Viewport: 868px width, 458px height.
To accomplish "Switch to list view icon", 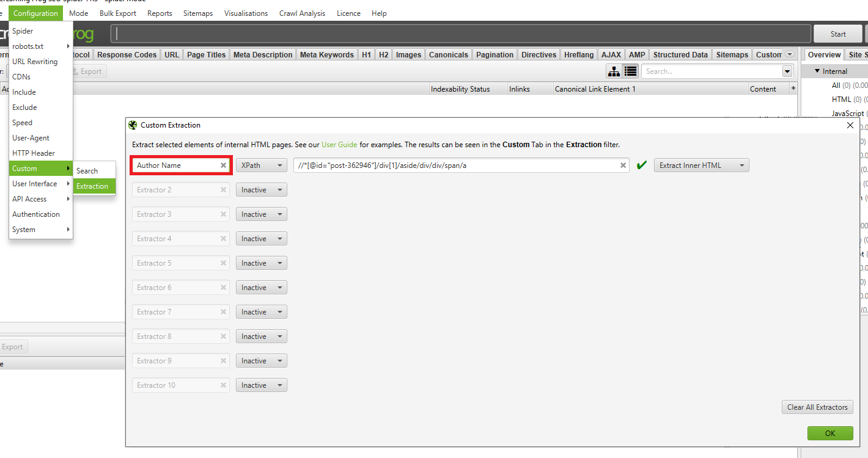I will pos(631,71).
